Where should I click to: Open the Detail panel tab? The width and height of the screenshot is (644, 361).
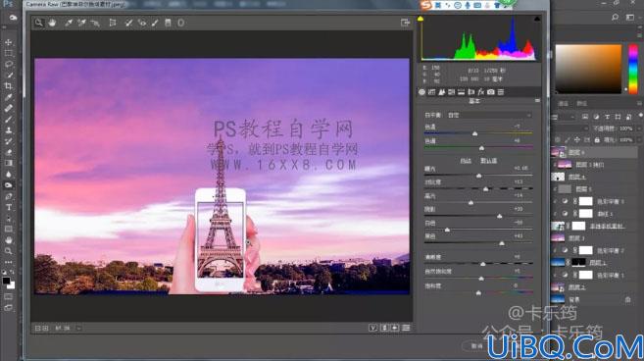[441, 92]
